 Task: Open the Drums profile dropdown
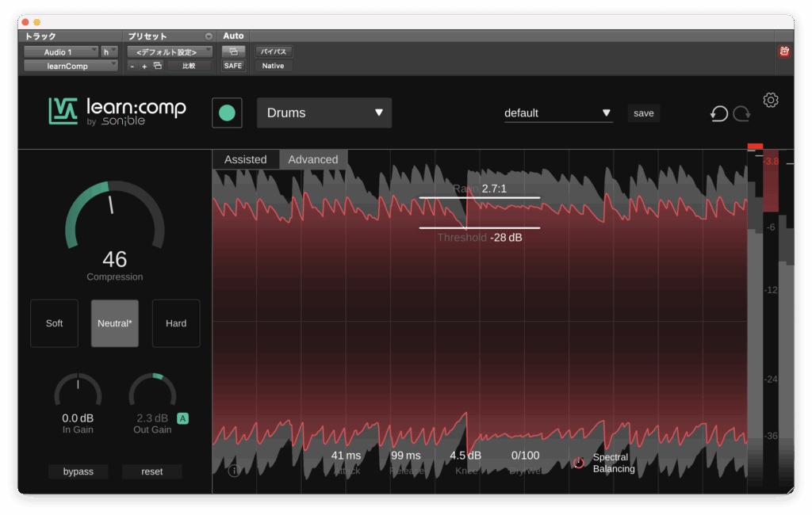[324, 113]
